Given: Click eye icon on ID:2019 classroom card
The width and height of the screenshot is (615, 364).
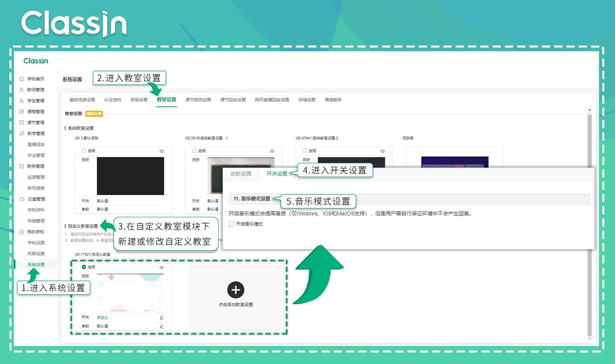Looking at the screenshot, I should 272,151.
